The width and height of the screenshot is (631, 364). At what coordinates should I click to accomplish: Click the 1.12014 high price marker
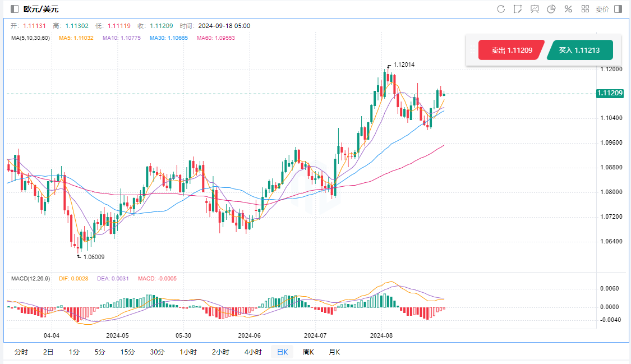[403, 65]
